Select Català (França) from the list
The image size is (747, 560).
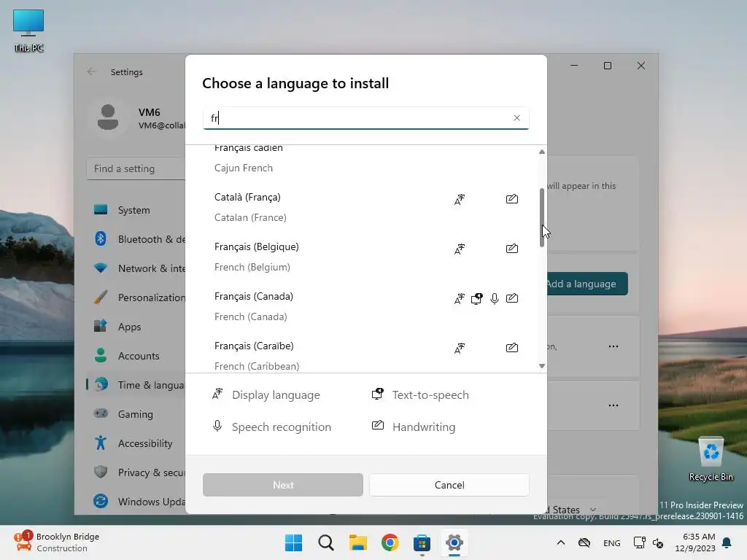pos(366,207)
